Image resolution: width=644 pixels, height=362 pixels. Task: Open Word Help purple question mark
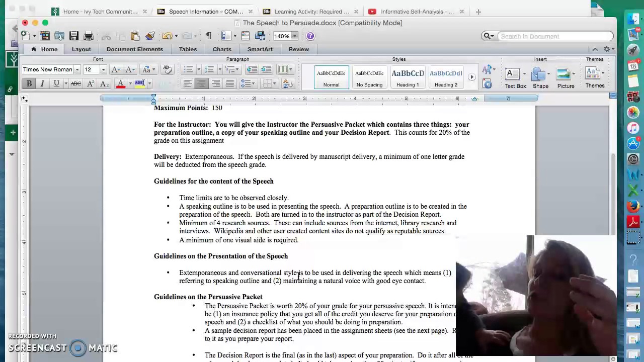point(310,36)
